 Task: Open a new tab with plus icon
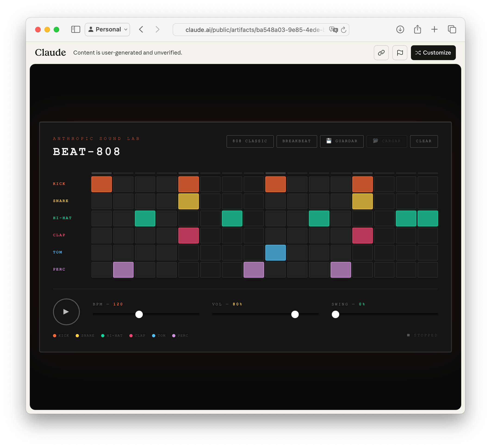click(434, 29)
